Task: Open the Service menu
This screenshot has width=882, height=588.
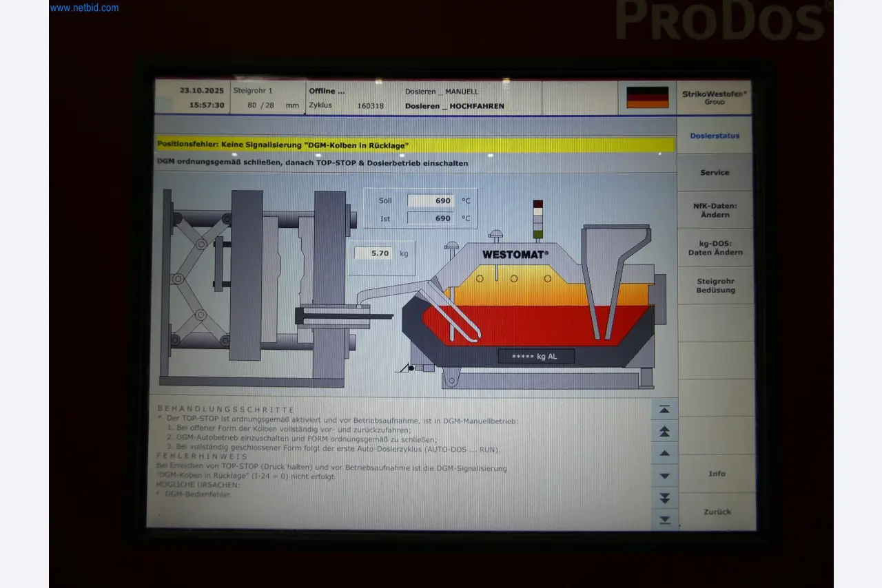Action: 715,173
